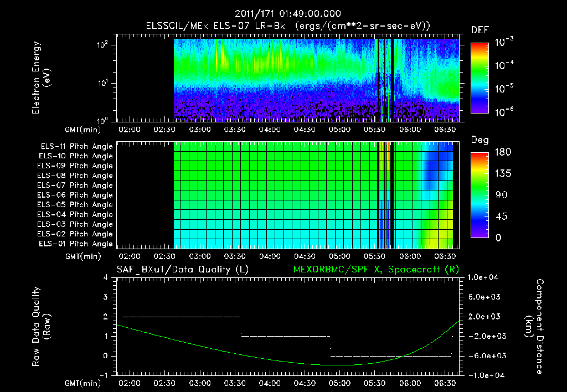Click the 10² energy axis tick label
The width and height of the screenshot is (567, 392).
[102, 45]
